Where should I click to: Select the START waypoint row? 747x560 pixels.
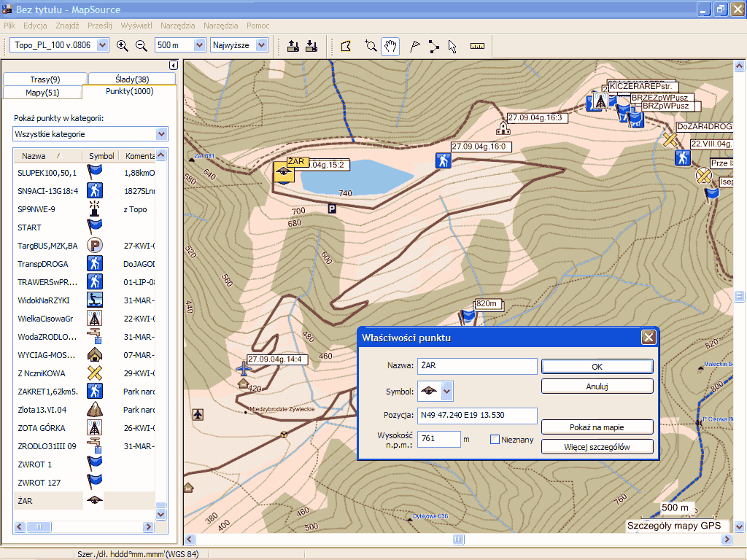tap(85, 227)
